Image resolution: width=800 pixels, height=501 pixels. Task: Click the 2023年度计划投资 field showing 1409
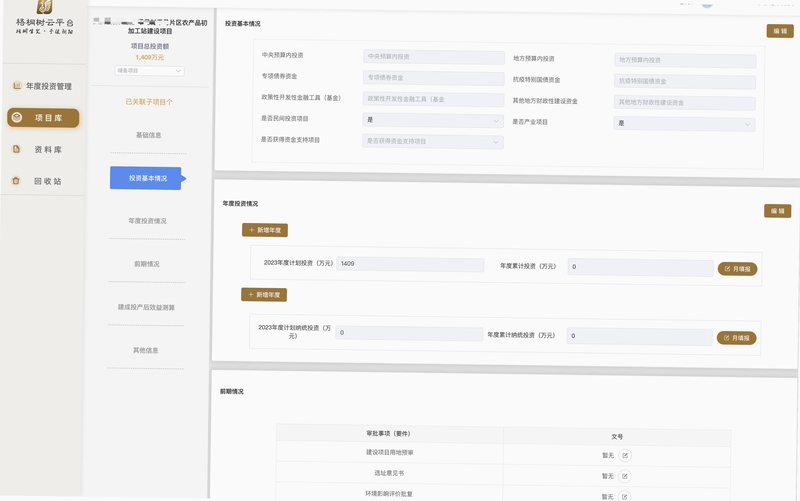tap(410, 264)
